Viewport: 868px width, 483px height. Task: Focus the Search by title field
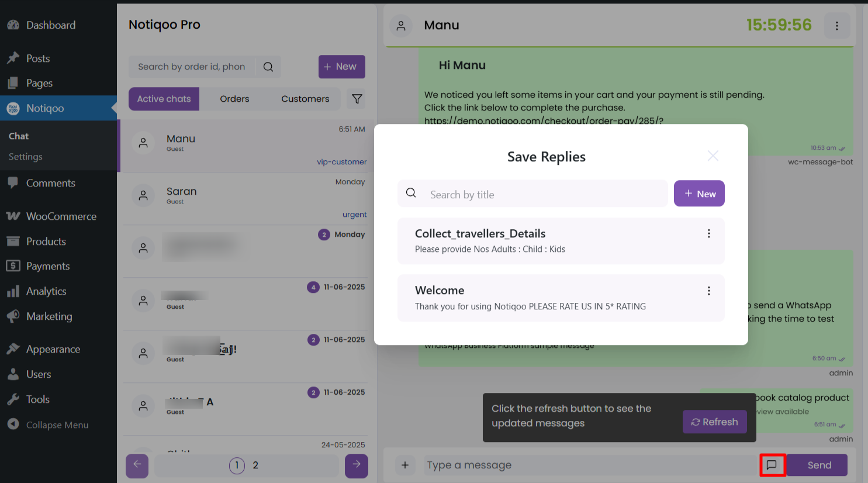pyautogui.click(x=544, y=194)
